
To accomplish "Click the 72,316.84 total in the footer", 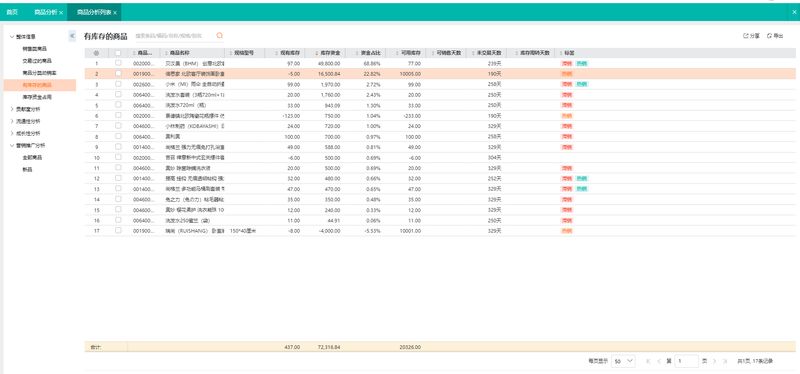I will pos(329,347).
